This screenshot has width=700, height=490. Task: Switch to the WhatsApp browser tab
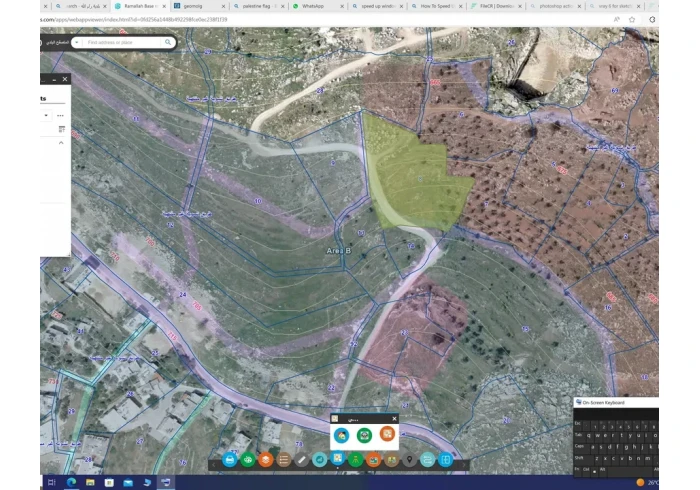pos(312,6)
